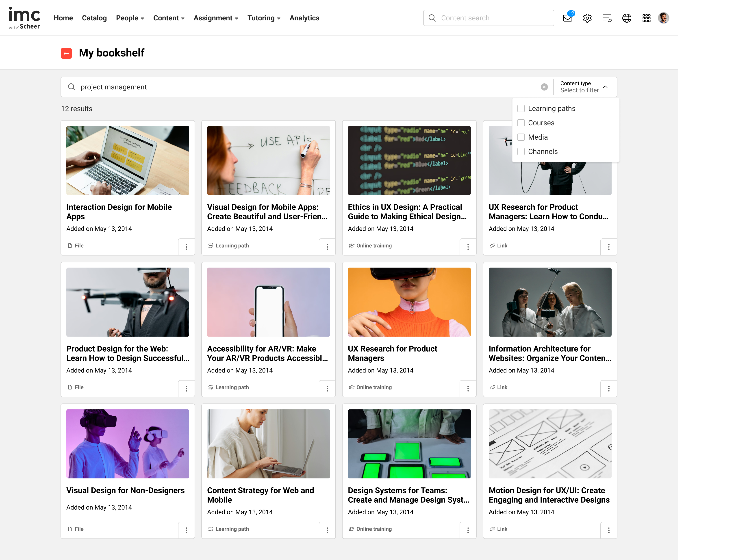Clear the bookshelf search text
747x560 pixels.
tap(544, 87)
